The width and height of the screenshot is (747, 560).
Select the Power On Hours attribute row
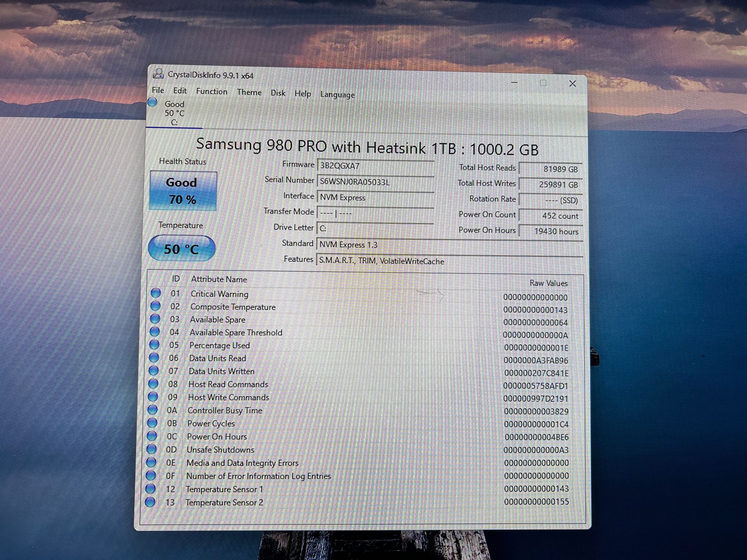point(360,436)
